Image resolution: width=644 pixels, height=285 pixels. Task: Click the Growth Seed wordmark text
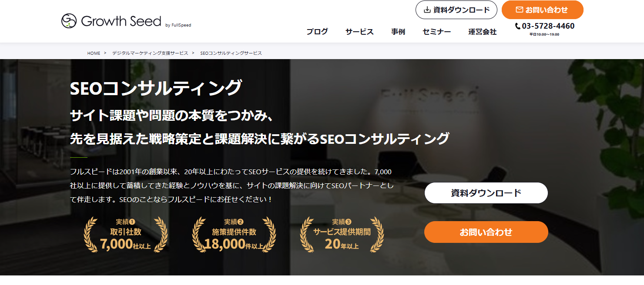pyautogui.click(x=121, y=21)
